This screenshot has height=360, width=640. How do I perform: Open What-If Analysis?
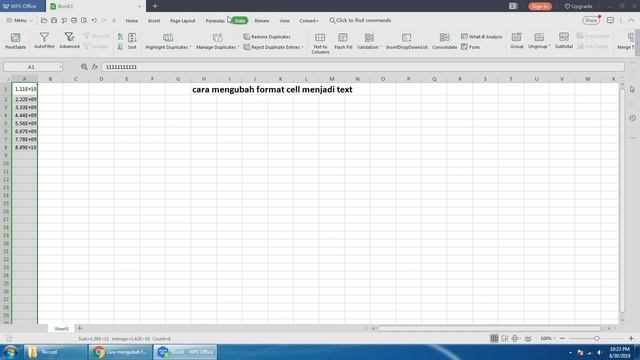coord(482,37)
